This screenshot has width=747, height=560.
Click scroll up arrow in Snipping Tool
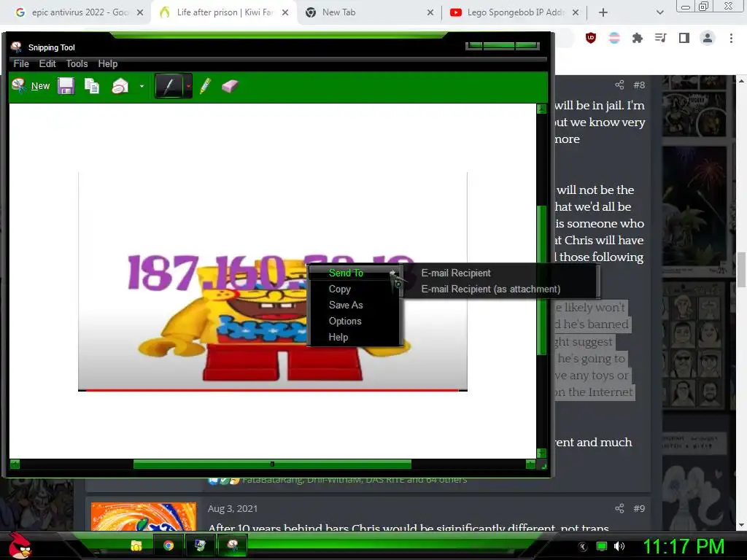click(x=541, y=109)
